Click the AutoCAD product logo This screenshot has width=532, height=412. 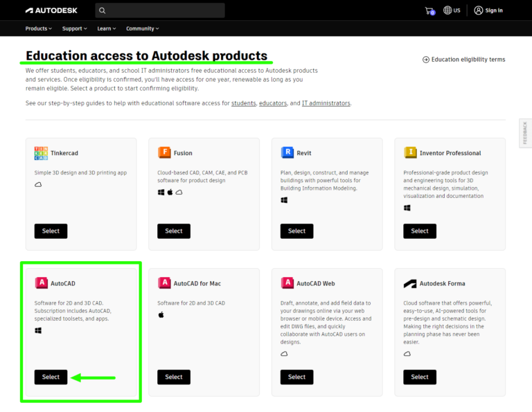click(42, 283)
